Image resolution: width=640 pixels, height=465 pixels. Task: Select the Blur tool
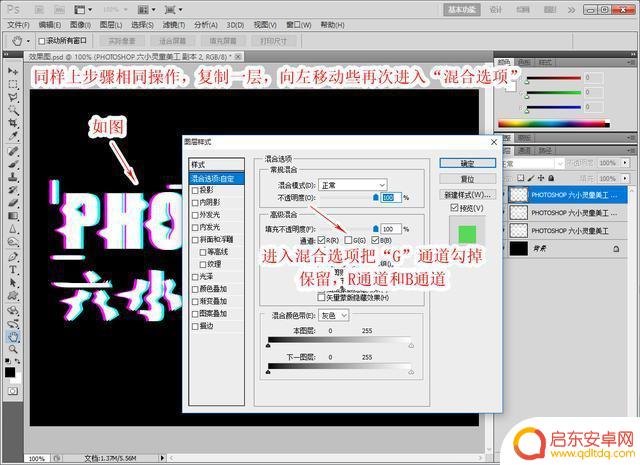pos(13,229)
